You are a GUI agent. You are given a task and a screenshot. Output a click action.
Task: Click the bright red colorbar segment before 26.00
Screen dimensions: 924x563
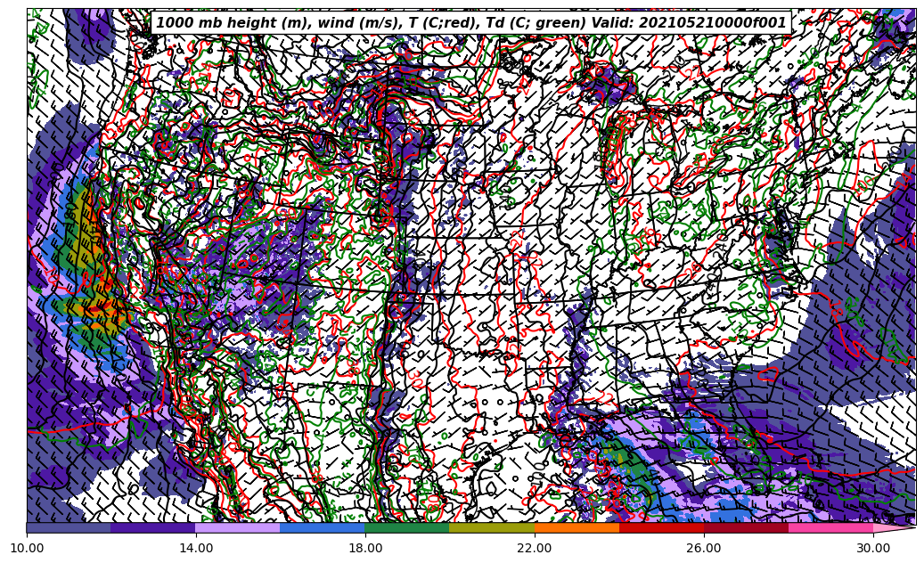[661, 527]
